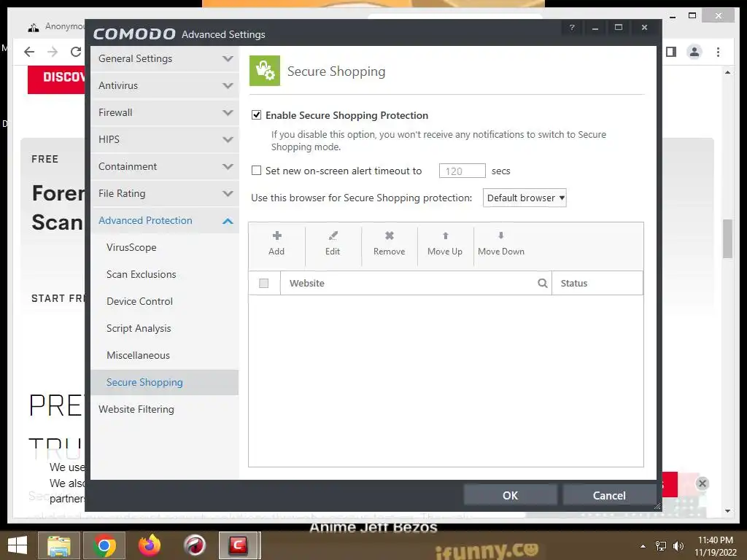This screenshot has width=747, height=560.
Task: Click the Move Down arrow icon
Action: [500, 236]
